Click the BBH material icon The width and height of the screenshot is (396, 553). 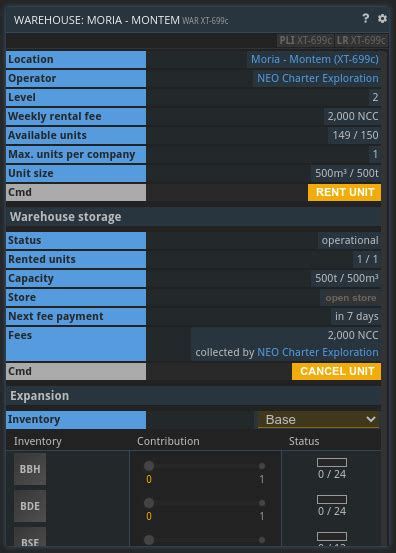point(30,469)
